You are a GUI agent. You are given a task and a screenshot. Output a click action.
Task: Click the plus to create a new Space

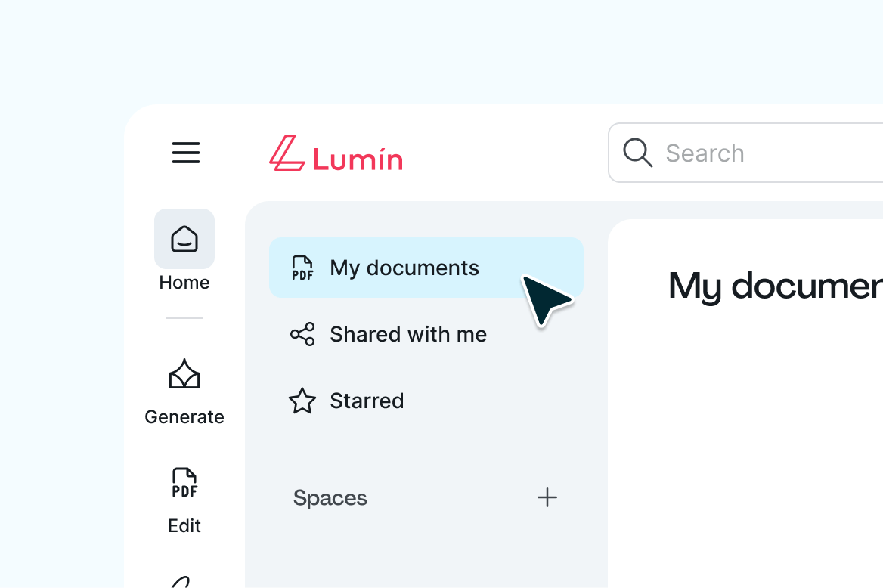[x=547, y=497]
